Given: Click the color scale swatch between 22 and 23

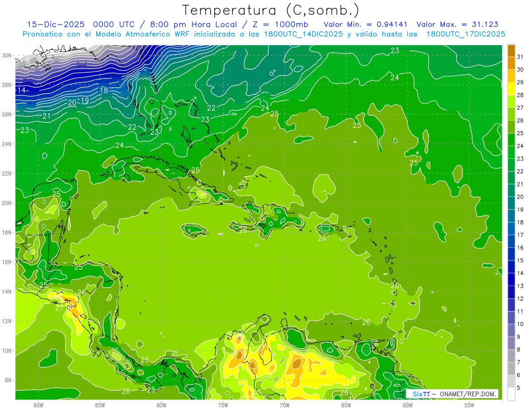Looking at the screenshot, I should coord(511,165).
